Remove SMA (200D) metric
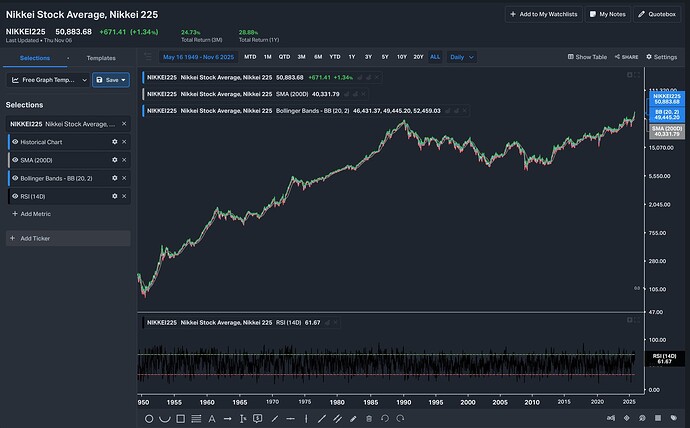The height and width of the screenshot is (428, 690). (124, 160)
